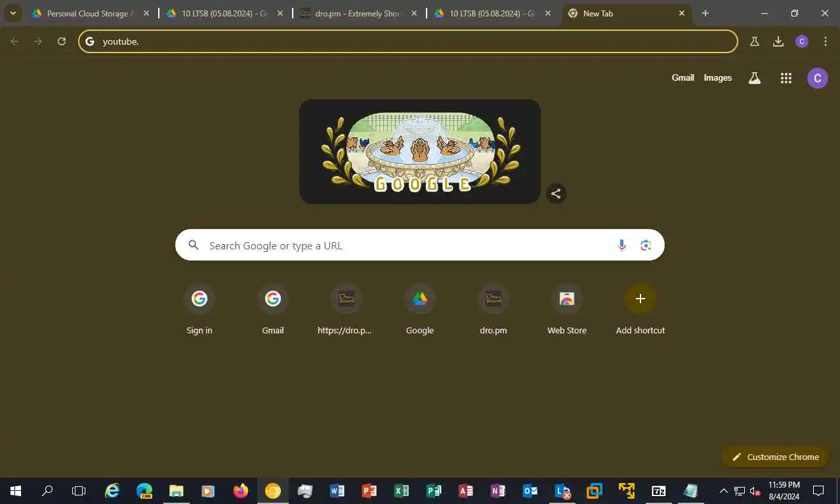The width and height of the screenshot is (840, 504).
Task: Open the Google Drive shortcut tile
Action: tap(420, 310)
